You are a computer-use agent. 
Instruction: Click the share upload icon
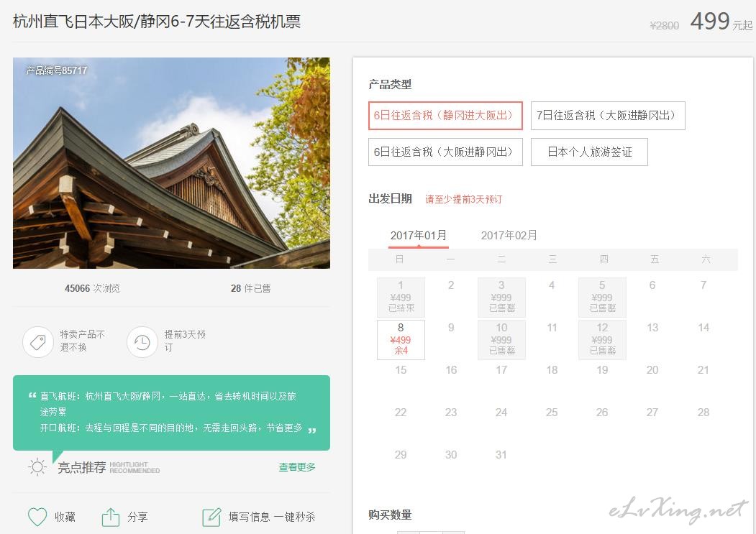[110, 517]
